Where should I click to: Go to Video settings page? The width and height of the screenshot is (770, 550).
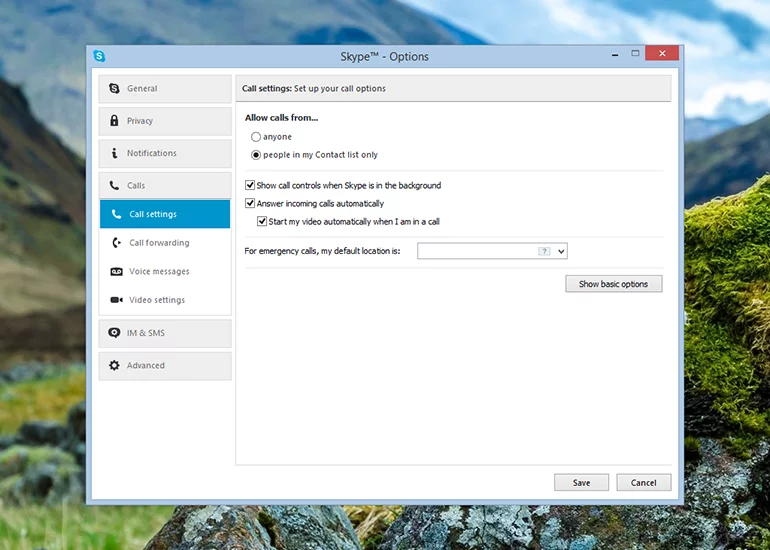(165, 300)
